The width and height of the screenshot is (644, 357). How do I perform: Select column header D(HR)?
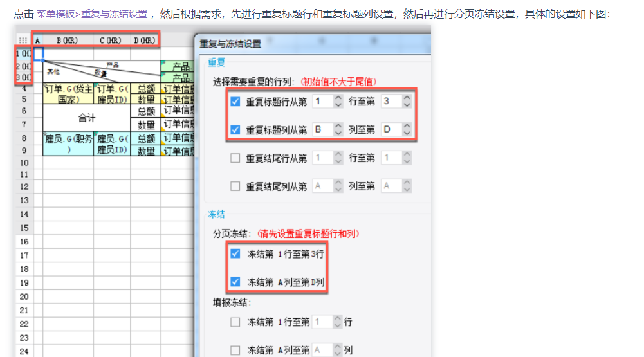point(145,41)
